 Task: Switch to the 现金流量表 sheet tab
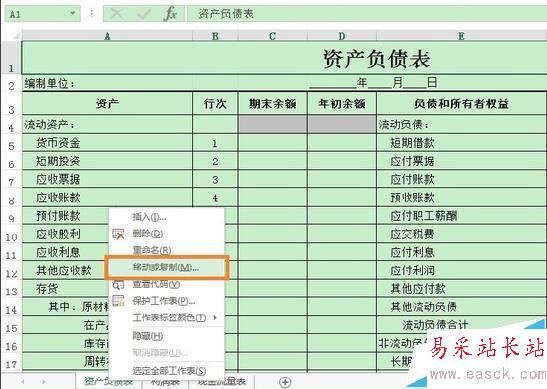click(222, 382)
